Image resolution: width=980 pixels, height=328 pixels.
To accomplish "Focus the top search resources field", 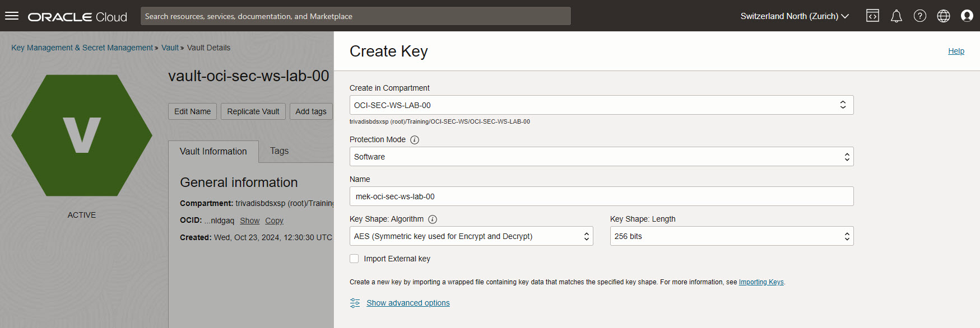I will (x=356, y=16).
